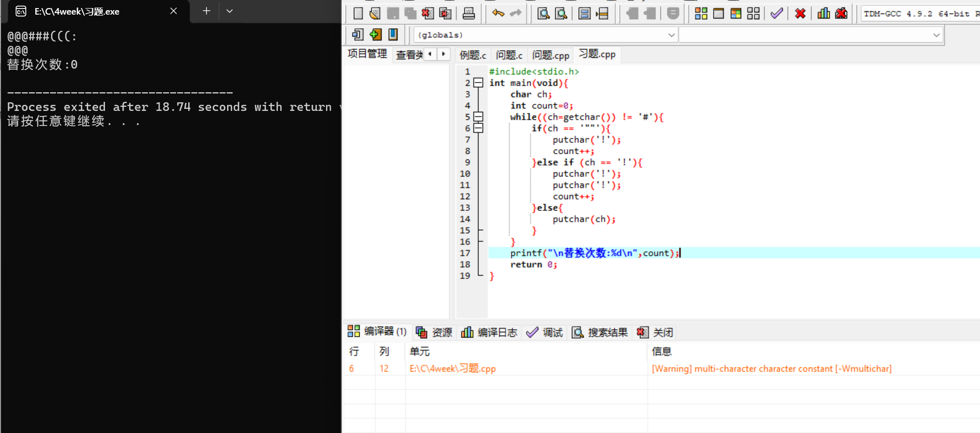
Task: Undo the last edit with the yellow arrow
Action: [498, 14]
